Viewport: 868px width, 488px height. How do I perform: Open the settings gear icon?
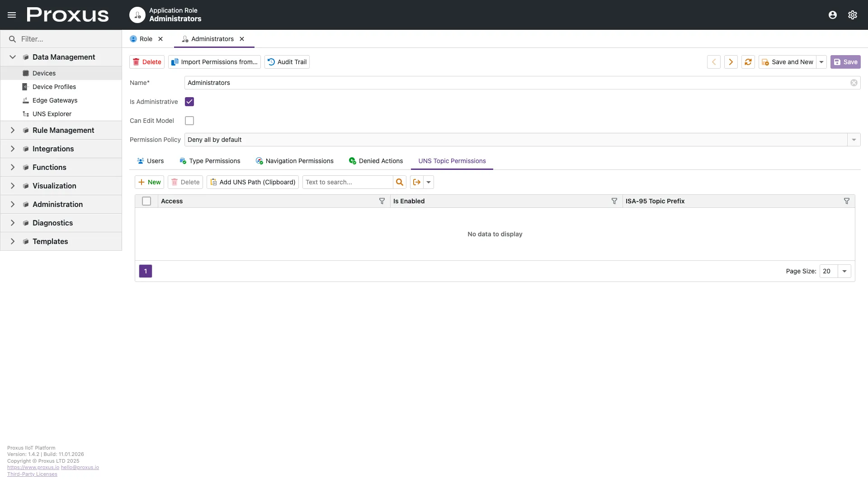[852, 15]
